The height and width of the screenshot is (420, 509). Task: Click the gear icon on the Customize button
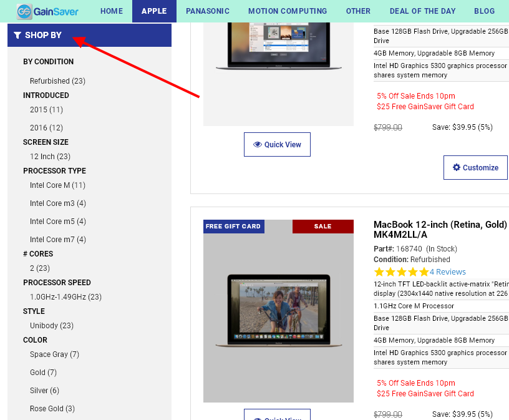(x=457, y=167)
